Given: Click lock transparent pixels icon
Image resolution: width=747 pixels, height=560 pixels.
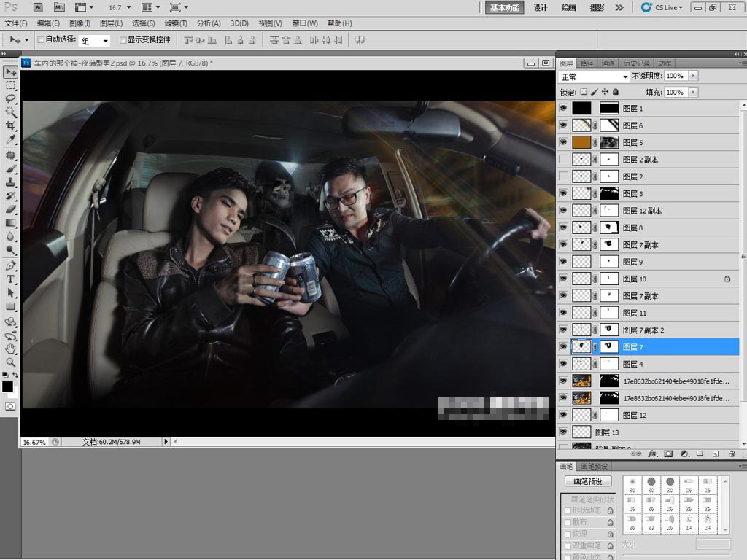Looking at the screenshot, I should coord(584,92).
